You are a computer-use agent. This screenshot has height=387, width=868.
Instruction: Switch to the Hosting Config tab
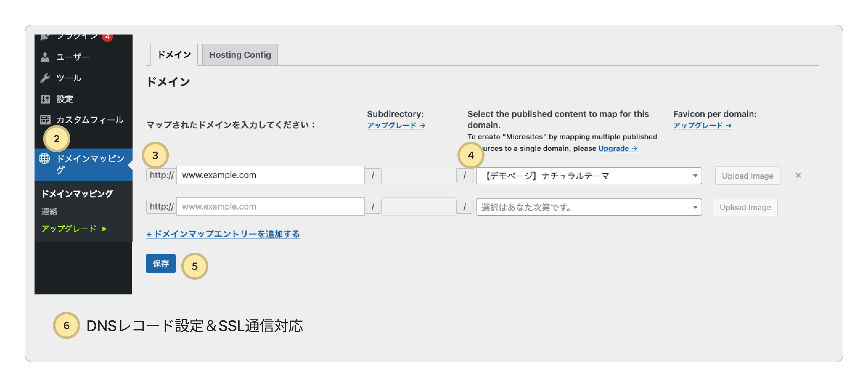(x=240, y=55)
